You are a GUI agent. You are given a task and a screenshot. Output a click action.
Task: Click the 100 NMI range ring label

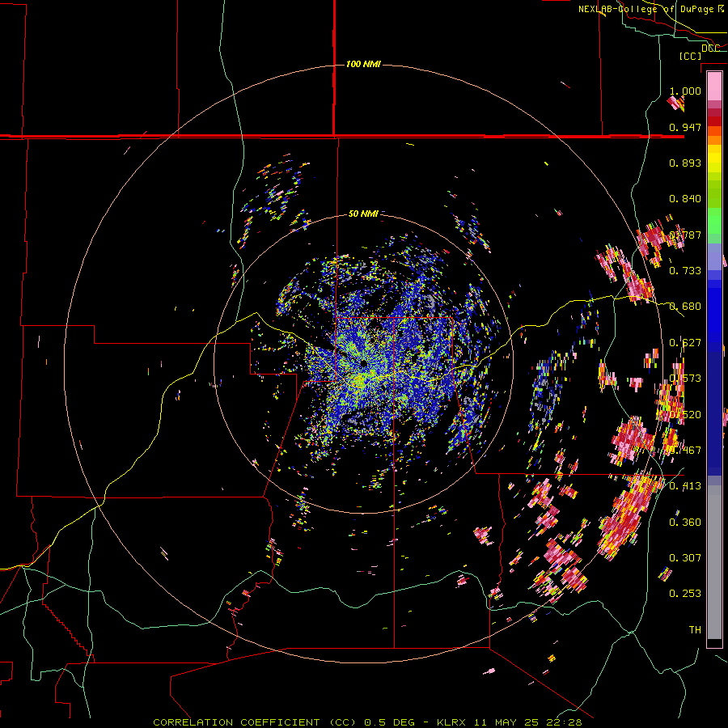pyautogui.click(x=363, y=64)
